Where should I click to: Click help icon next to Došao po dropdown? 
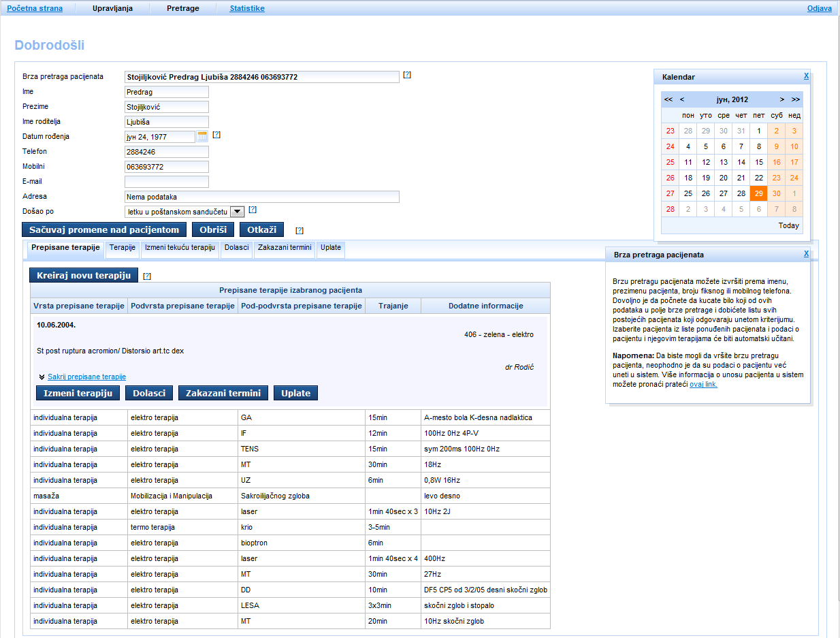point(253,210)
